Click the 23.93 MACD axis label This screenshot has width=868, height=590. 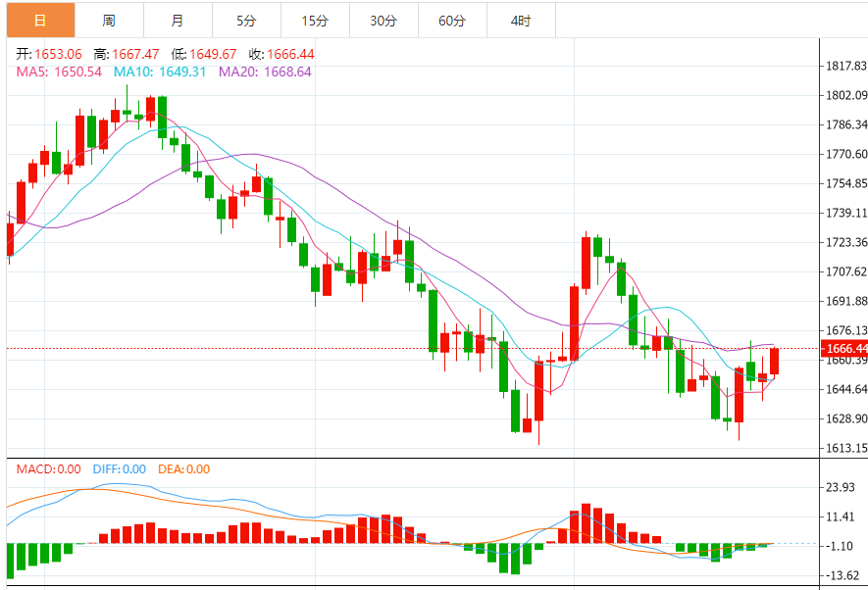(x=841, y=487)
